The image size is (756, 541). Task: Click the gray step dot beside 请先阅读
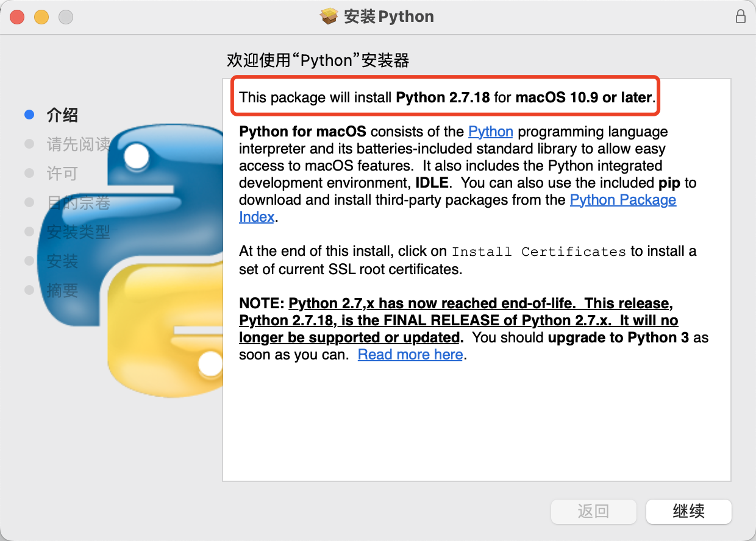click(x=29, y=144)
